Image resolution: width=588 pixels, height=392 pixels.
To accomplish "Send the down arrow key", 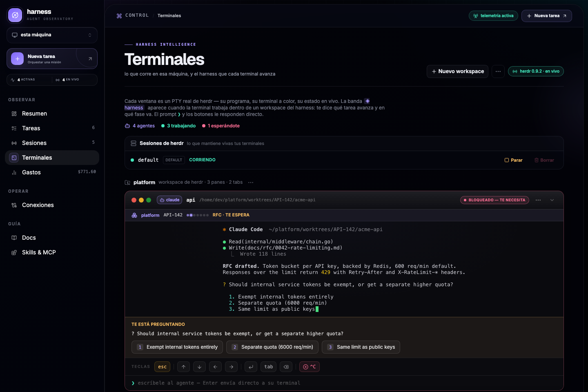I will point(199,367).
